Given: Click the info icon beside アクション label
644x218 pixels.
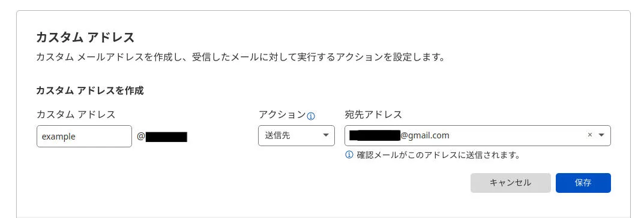Looking at the screenshot, I should pyautogui.click(x=311, y=116).
